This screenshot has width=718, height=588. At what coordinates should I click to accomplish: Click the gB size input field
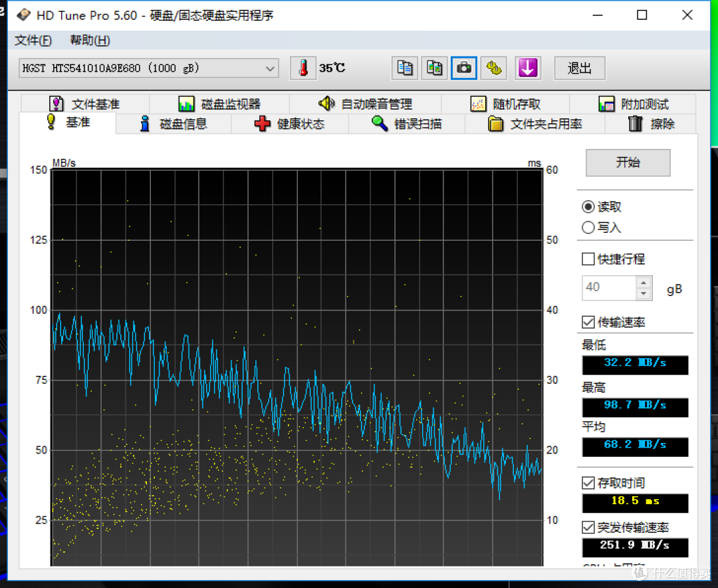pos(609,288)
